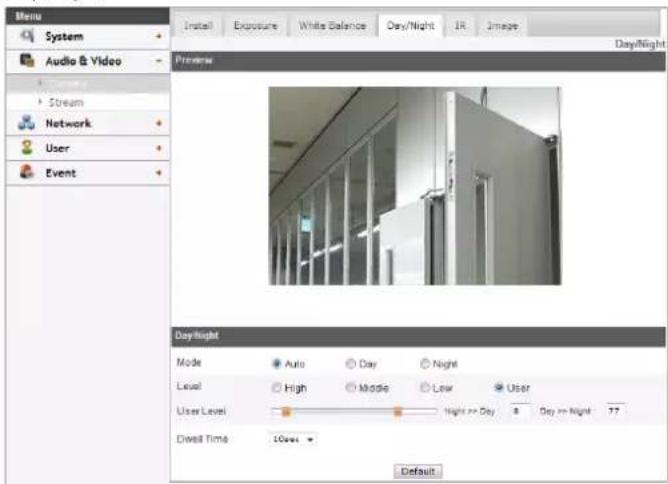This screenshot has width=668, height=484.
Task: Click the Day/Night settings section header
Action: coord(418,336)
